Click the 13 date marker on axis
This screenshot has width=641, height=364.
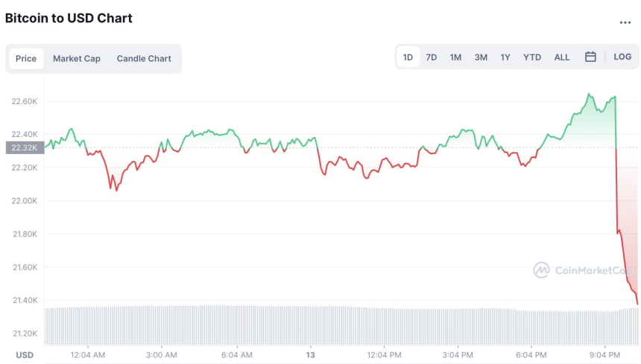(311, 354)
